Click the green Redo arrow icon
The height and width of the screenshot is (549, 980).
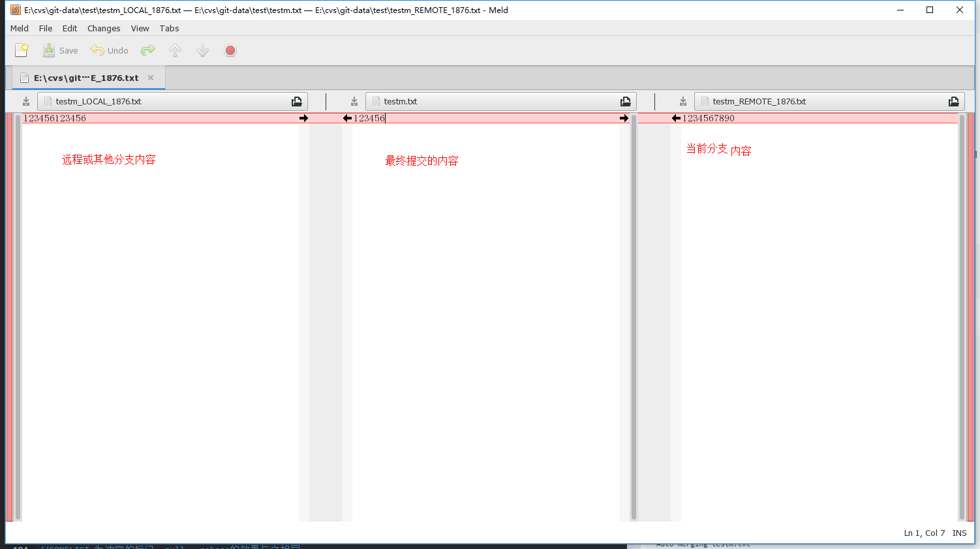point(148,50)
